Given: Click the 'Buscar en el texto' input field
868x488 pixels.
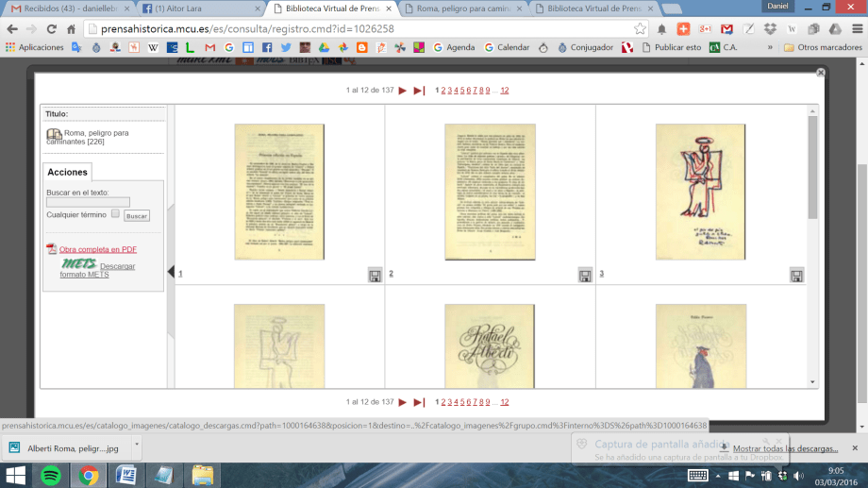Looking at the screenshot, I should (x=88, y=202).
